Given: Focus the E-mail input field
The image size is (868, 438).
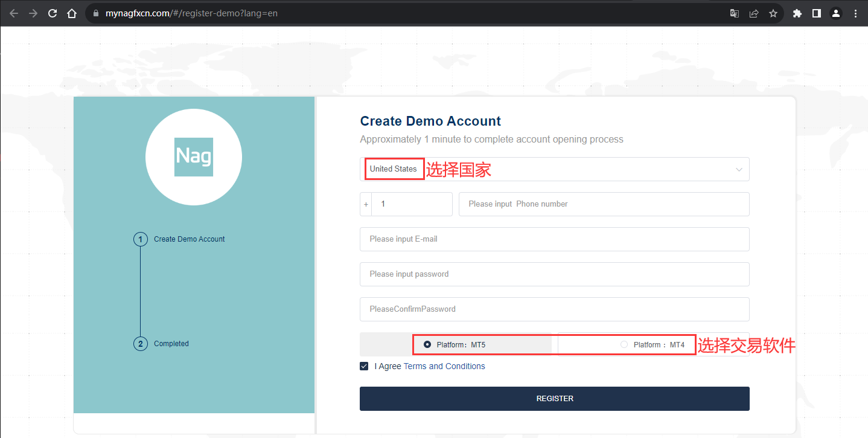Looking at the screenshot, I should pyautogui.click(x=555, y=239).
